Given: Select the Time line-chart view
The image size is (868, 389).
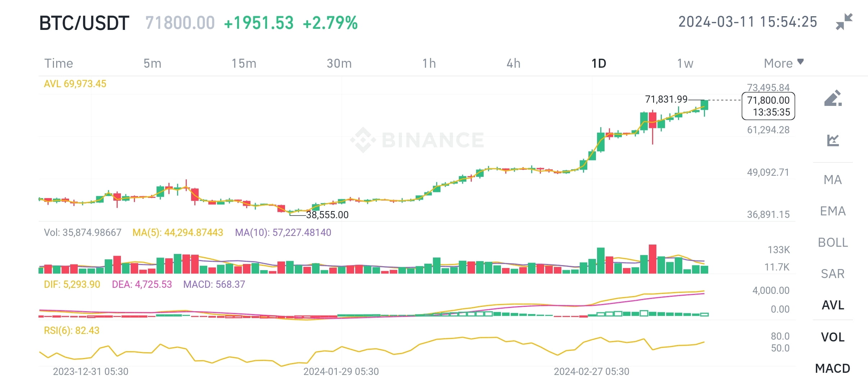Looking at the screenshot, I should [x=59, y=63].
